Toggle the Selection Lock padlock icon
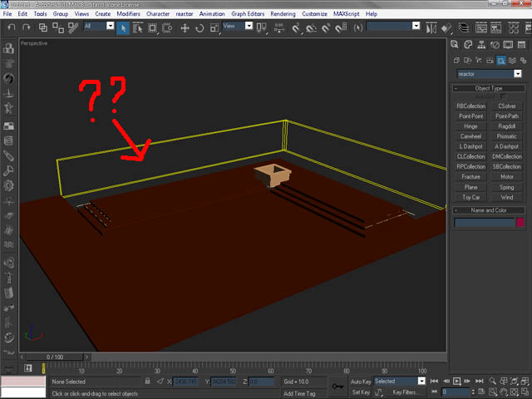The image size is (532, 399). 148,381
